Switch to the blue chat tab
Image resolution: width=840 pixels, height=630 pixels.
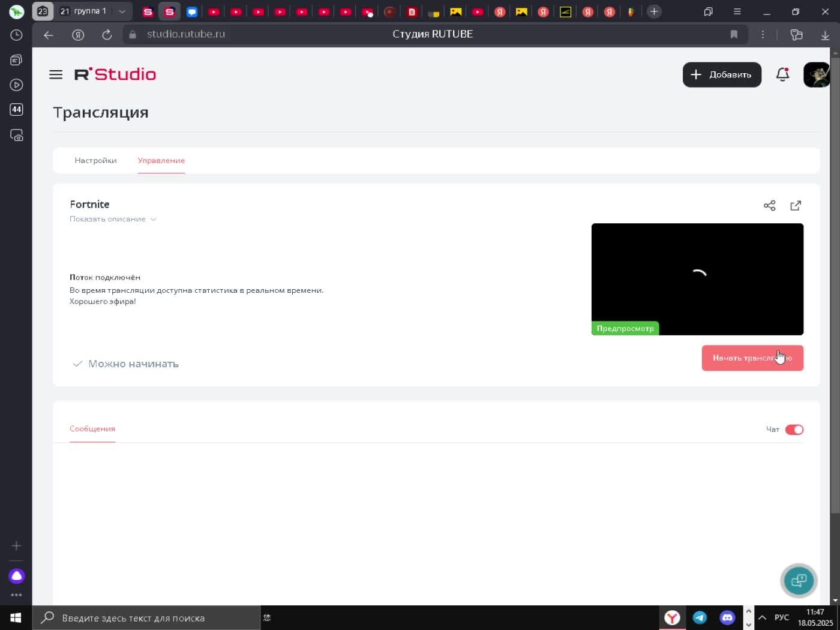pos(191,11)
